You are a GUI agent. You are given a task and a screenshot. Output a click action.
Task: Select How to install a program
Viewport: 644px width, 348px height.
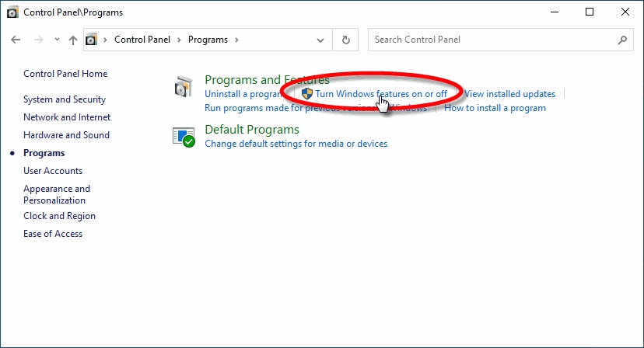pyautogui.click(x=495, y=108)
